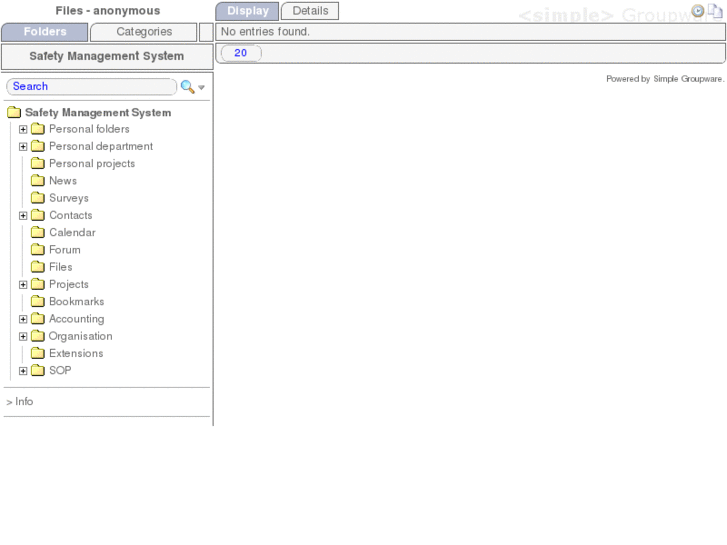The image size is (727, 545).
Task: Click the magnifier search icon
Action: tap(187, 87)
